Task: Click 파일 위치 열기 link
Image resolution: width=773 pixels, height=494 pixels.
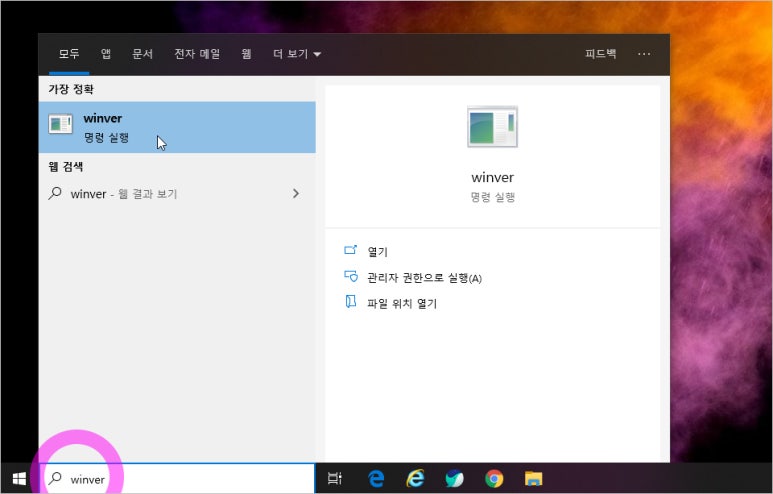Action: tap(401, 303)
